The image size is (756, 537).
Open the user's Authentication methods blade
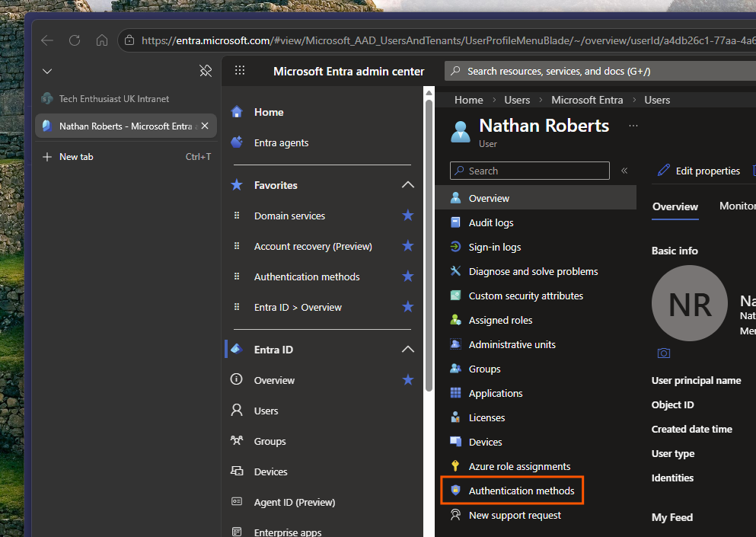512,491
